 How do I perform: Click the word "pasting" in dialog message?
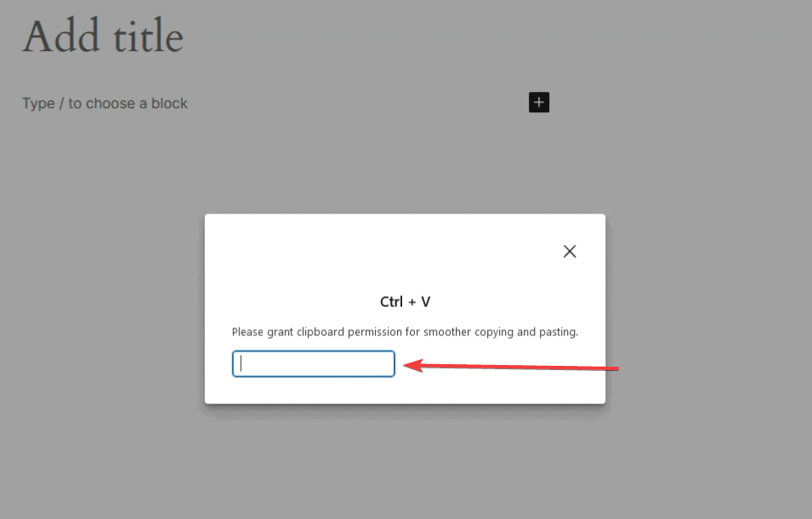pyautogui.click(x=559, y=332)
